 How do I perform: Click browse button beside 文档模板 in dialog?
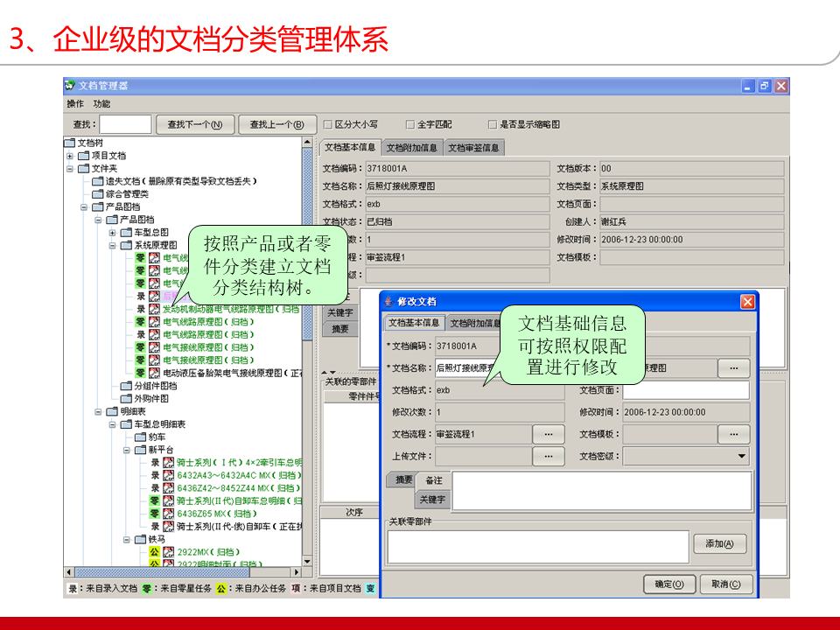[733, 435]
